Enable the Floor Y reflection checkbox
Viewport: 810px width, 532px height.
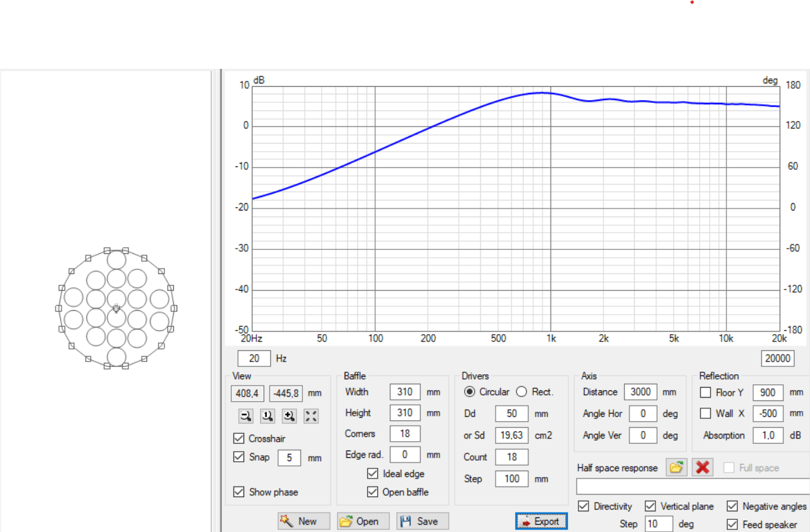point(705,392)
